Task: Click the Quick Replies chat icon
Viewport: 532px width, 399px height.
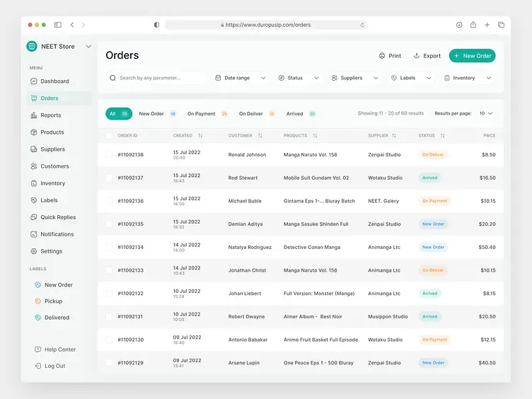Action: pyautogui.click(x=33, y=217)
